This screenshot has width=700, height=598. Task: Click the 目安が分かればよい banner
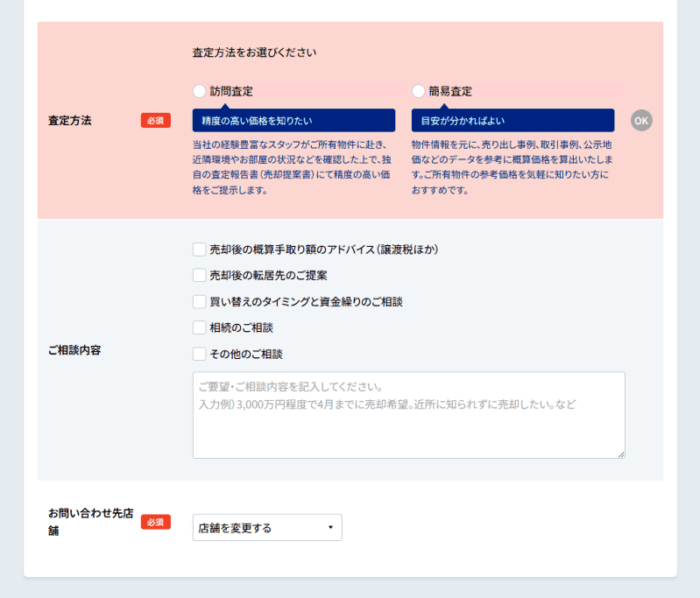[513, 120]
